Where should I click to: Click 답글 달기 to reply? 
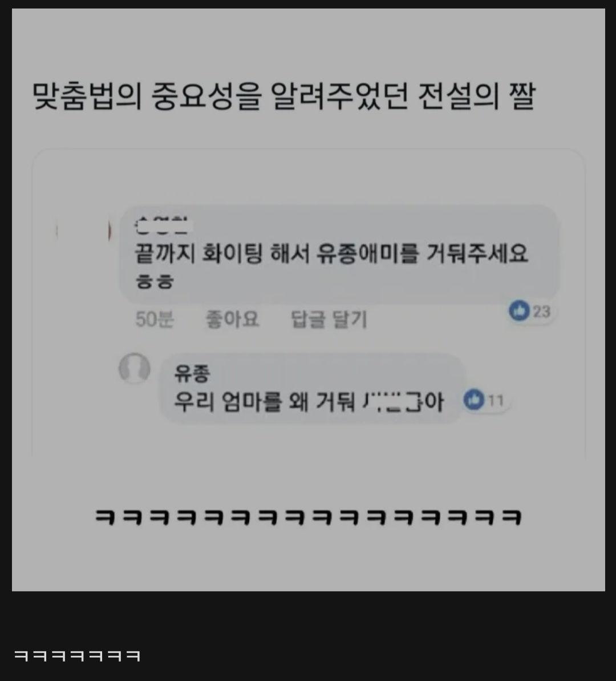[x=329, y=320]
